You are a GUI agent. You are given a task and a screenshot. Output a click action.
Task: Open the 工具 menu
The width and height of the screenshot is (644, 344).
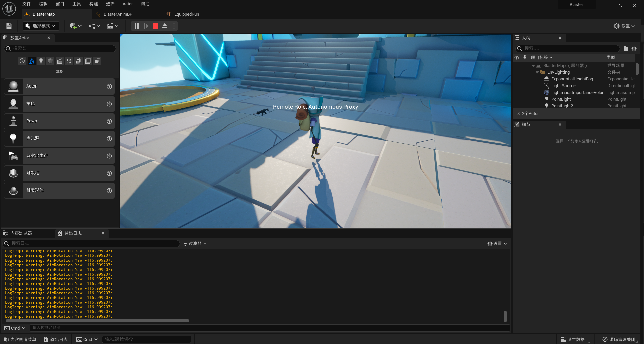(x=77, y=4)
